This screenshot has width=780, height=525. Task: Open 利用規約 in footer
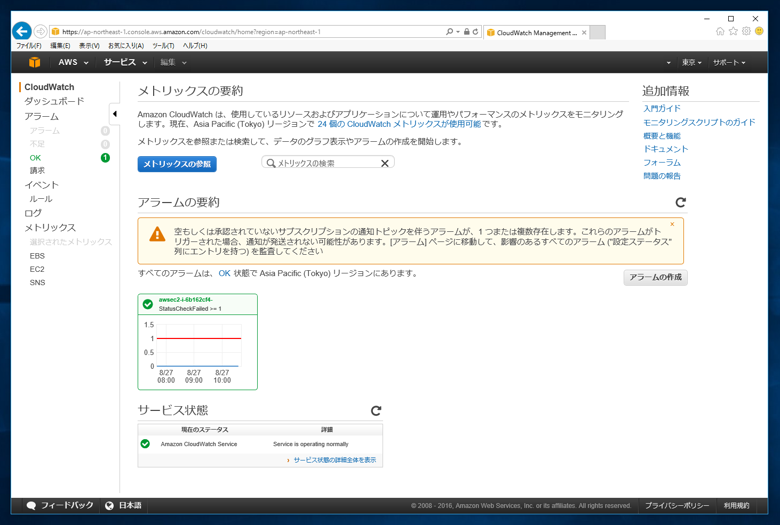click(x=736, y=506)
